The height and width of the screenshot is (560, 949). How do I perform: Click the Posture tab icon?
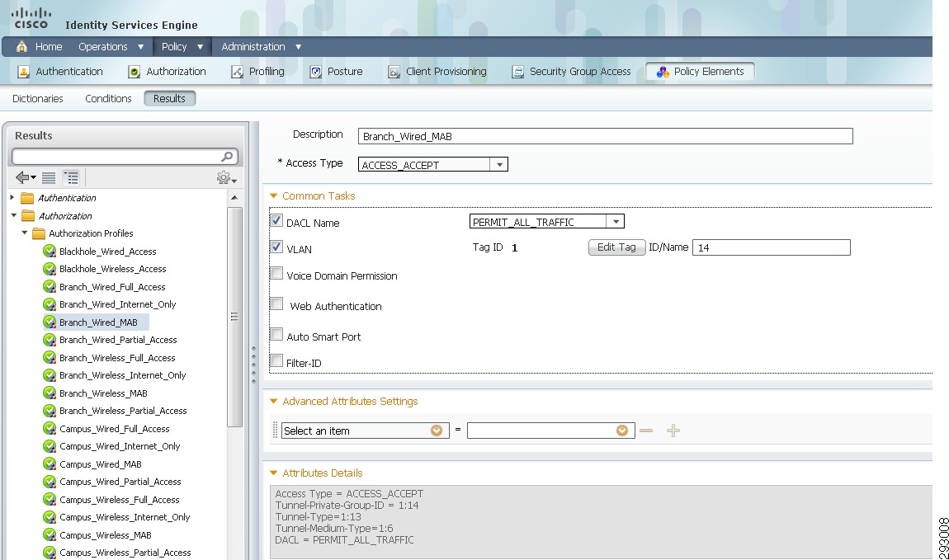pyautogui.click(x=316, y=72)
